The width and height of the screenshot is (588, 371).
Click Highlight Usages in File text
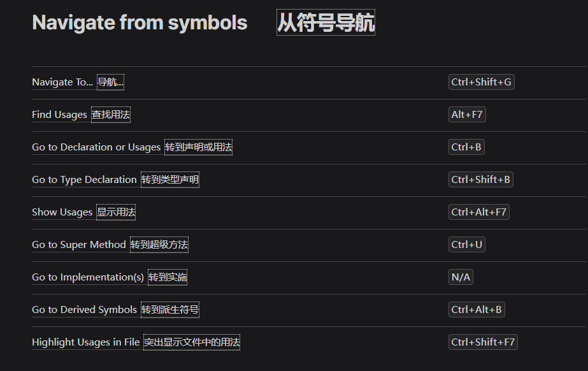pyautogui.click(x=85, y=342)
